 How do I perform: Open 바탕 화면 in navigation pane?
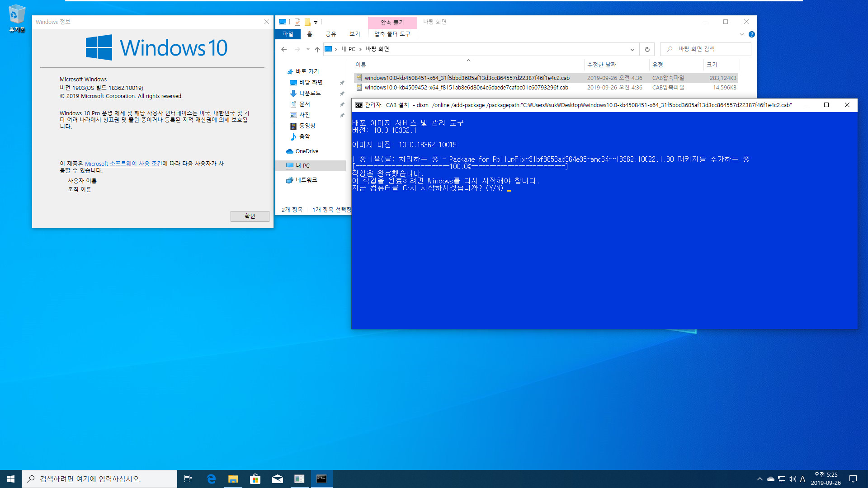(x=311, y=82)
